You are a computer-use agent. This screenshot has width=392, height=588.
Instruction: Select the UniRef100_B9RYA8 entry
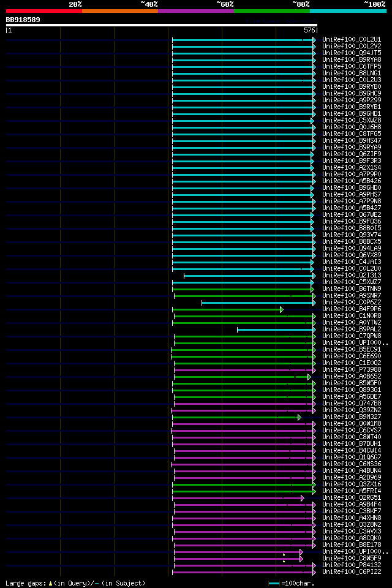point(352,59)
